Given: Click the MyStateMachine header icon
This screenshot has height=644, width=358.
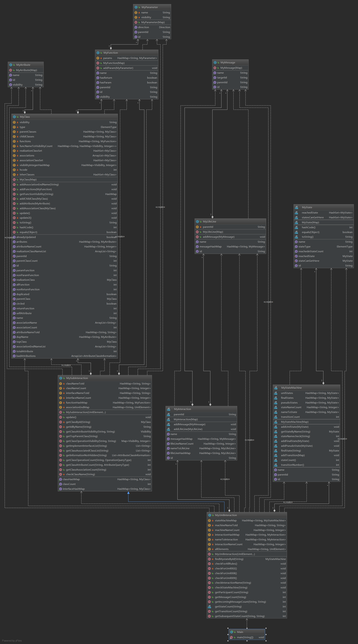Looking at the screenshot, I should point(276,388).
